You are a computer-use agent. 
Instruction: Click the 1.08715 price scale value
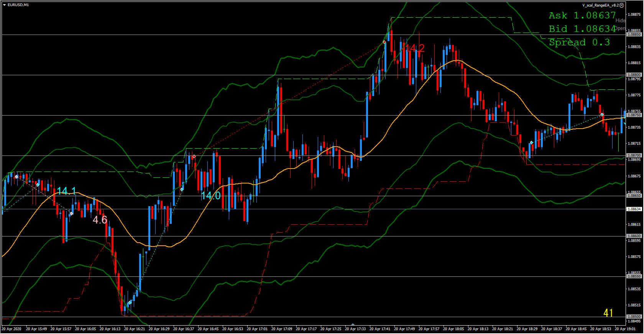click(x=634, y=144)
